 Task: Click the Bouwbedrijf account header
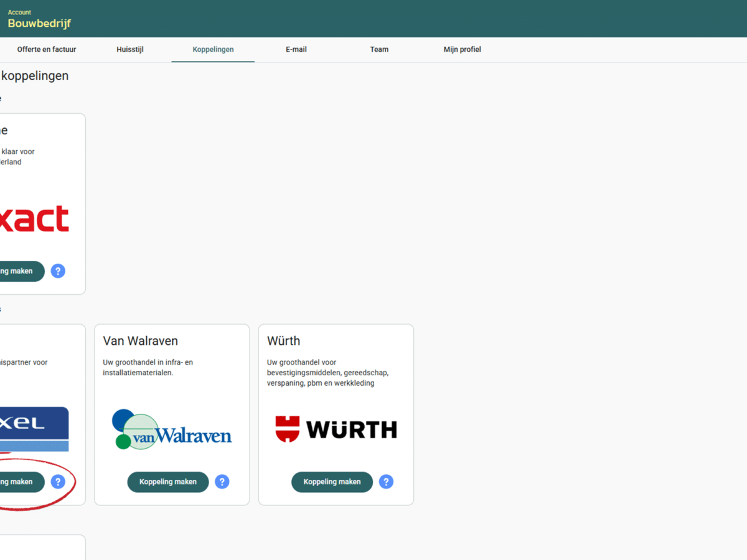pyautogui.click(x=39, y=23)
